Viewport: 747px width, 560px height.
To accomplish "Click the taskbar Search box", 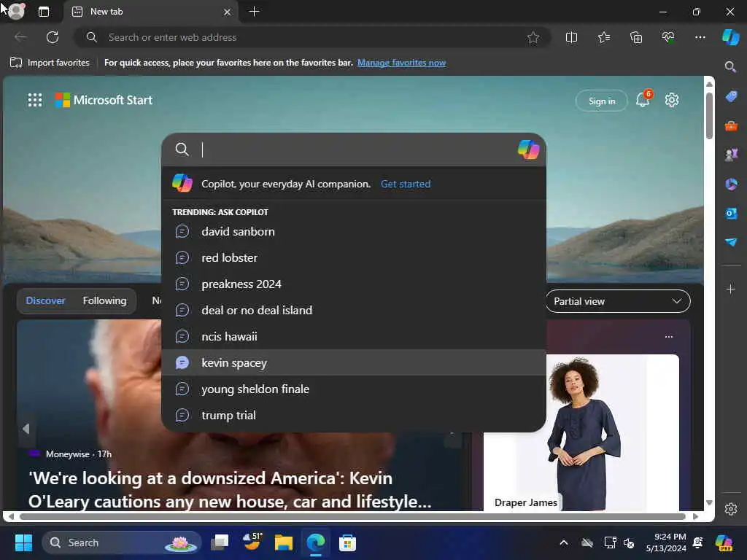I will pos(122,542).
